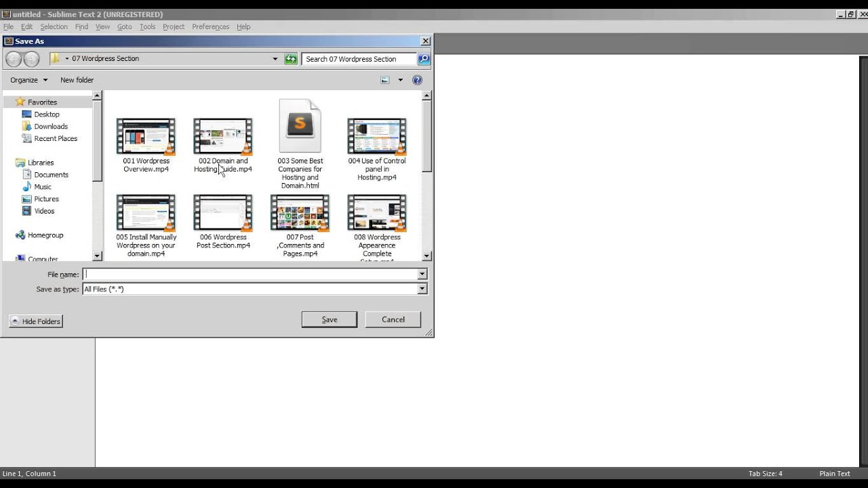Click Hide Folders button

pos(36,321)
